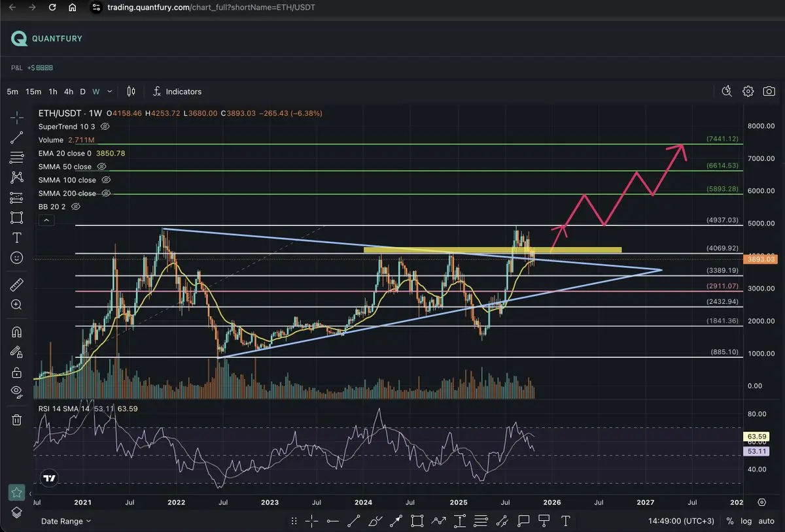Reload the browser page
This screenshot has width=785, height=532.
coord(52,8)
